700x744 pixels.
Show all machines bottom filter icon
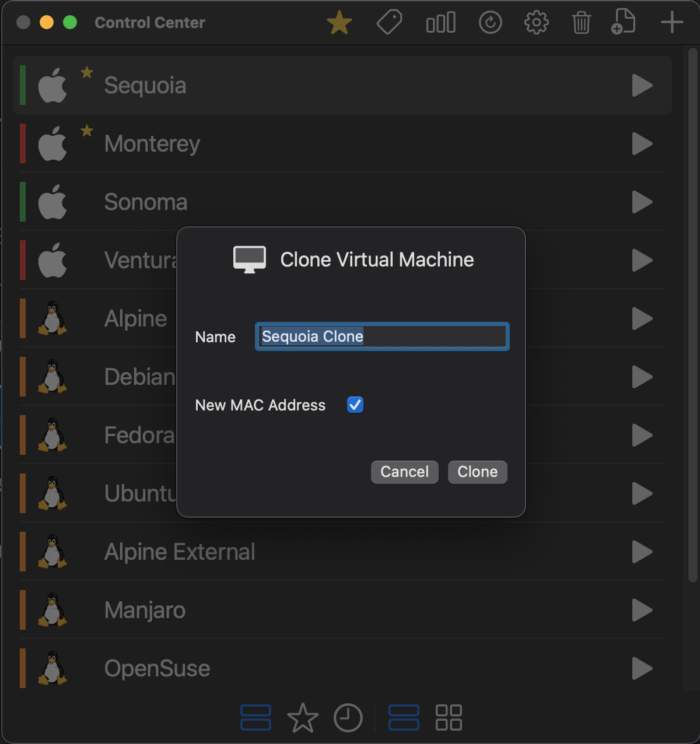coord(256,718)
